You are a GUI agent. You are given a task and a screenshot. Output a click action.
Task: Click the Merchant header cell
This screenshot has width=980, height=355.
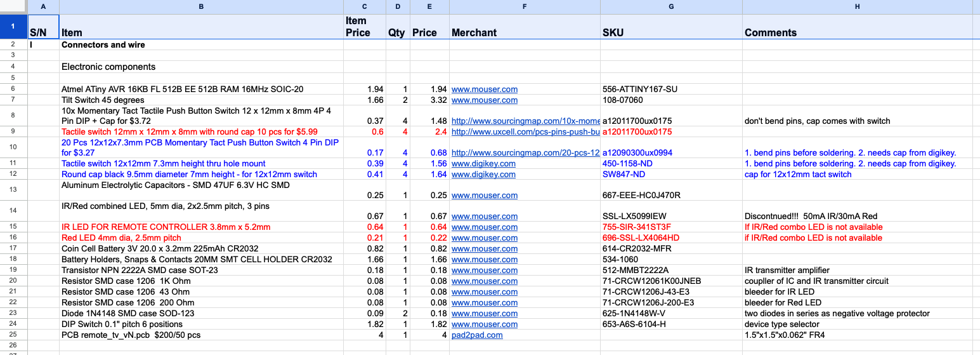pos(525,27)
